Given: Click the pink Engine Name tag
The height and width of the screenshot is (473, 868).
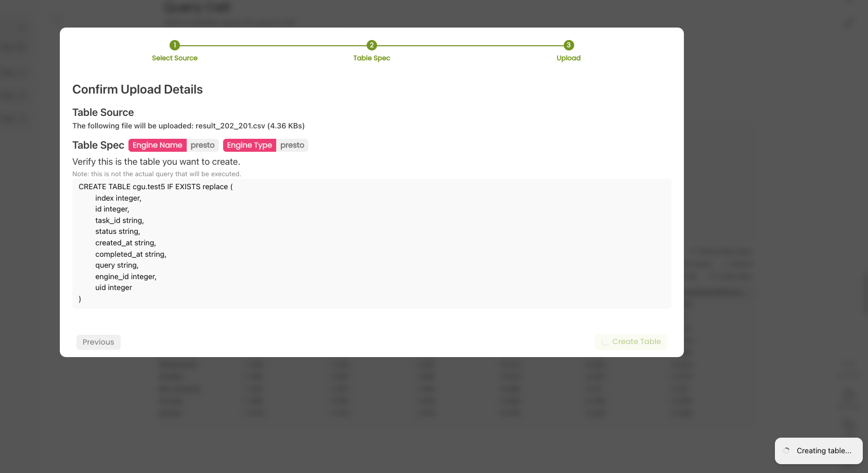Looking at the screenshot, I should 157,145.
